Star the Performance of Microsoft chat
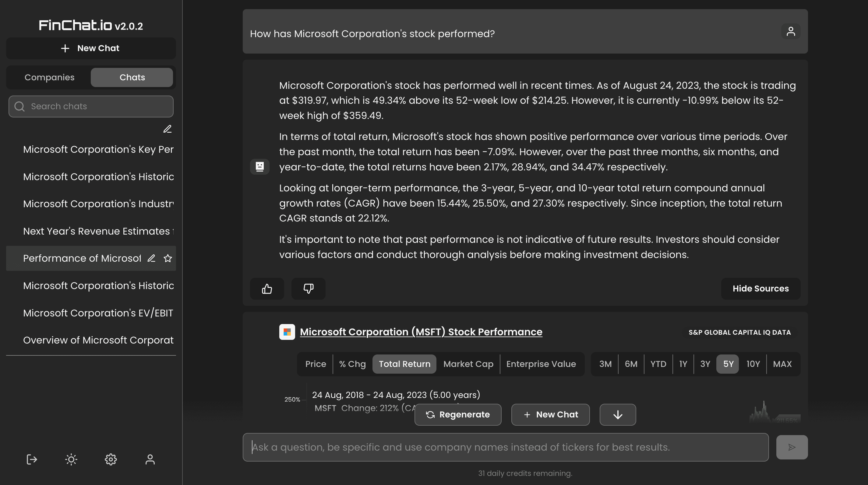This screenshot has height=485, width=868. click(x=168, y=258)
